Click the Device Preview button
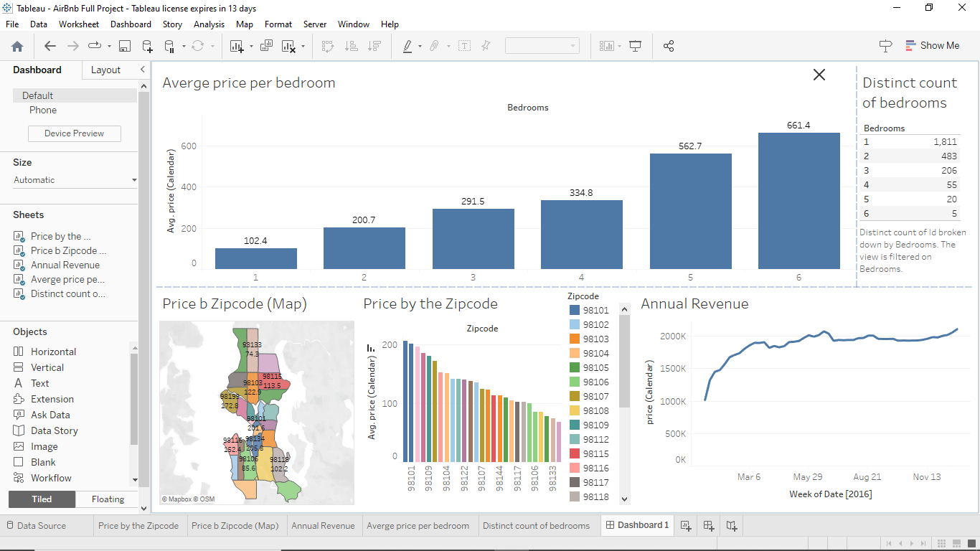980x551 pixels. pos(74,133)
